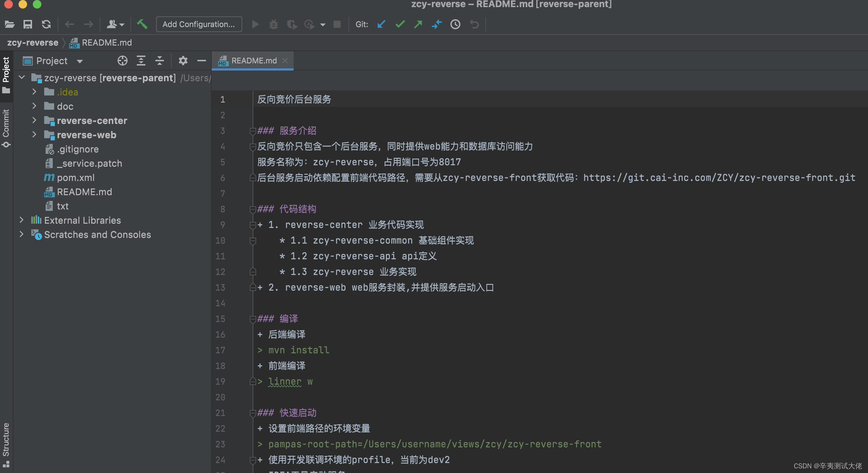Open the profiler dropdown arrow
This screenshot has height=473, width=868.
[323, 25]
